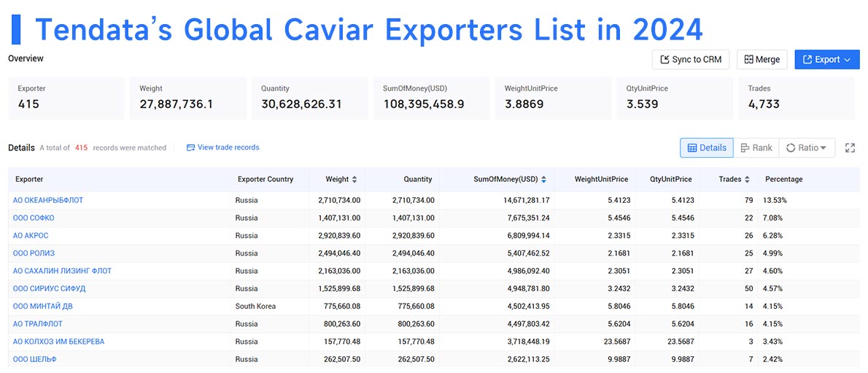This screenshot has height=373, width=868.
Task: Click the SumOfMoney(USD) 108,395,458.9 card
Action: (431, 98)
